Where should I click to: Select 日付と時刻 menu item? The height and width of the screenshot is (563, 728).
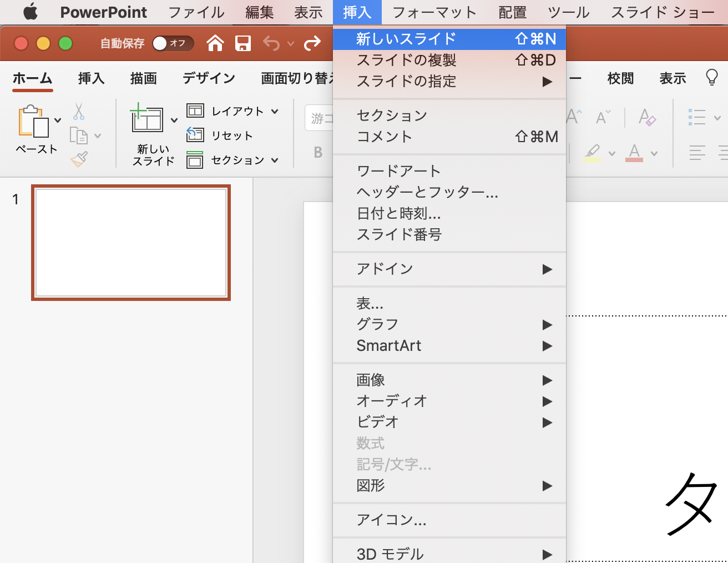click(x=449, y=213)
